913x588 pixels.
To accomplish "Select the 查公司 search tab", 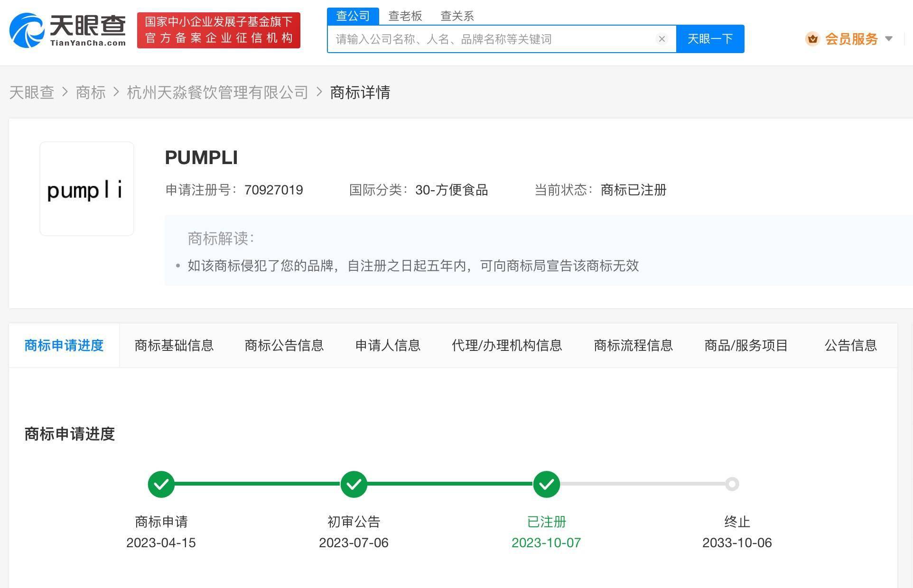I will tap(353, 16).
